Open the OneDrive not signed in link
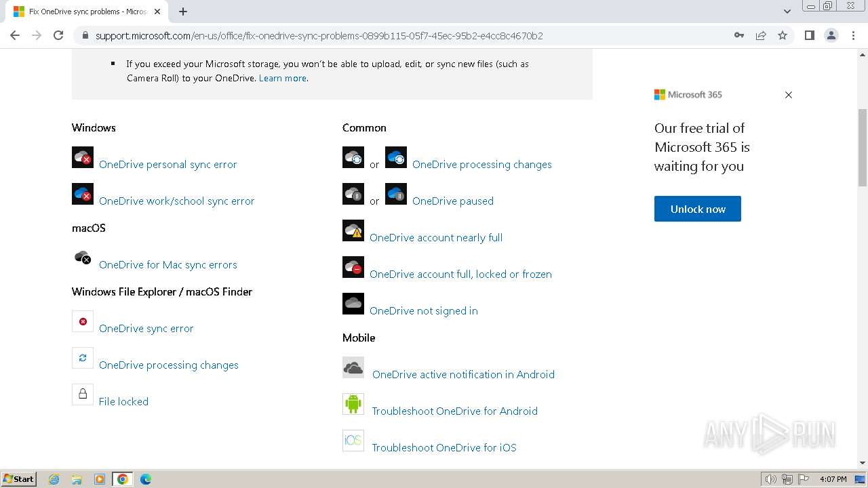 point(423,310)
